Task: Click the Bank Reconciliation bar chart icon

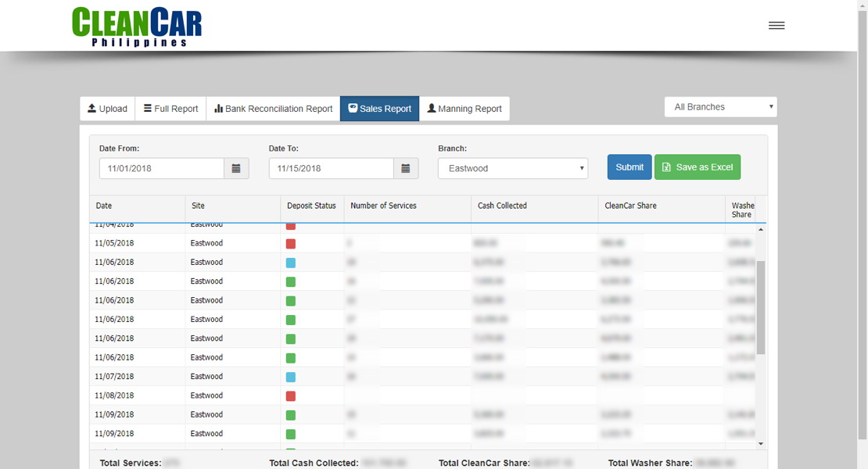Action: tap(220, 109)
